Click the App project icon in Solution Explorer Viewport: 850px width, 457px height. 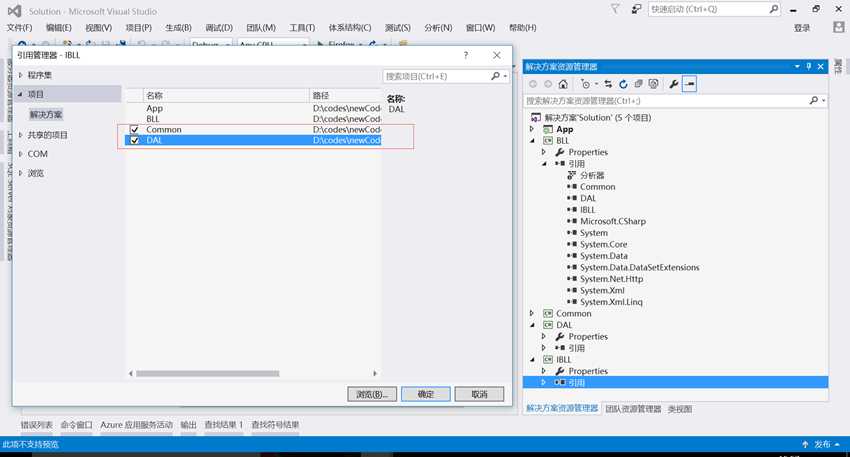pos(548,129)
